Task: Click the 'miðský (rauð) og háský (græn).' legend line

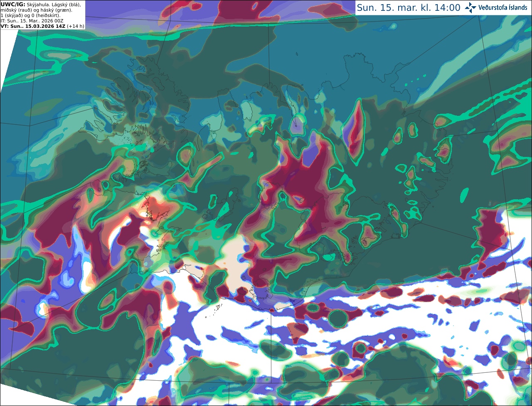Action: (36, 10)
